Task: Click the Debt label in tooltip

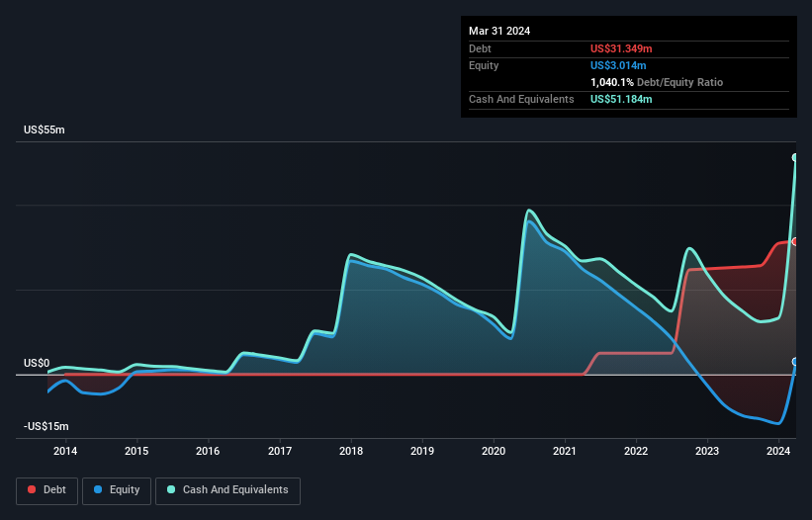Action: pyautogui.click(x=480, y=48)
